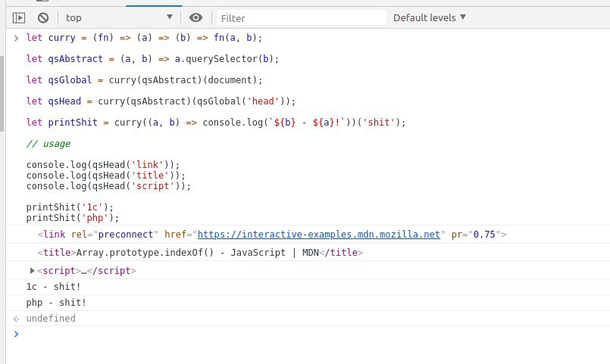Image resolution: width=610 pixels, height=364 pixels.
Task: Toggle the console sidebar panel icon
Action: pyautogui.click(x=19, y=18)
